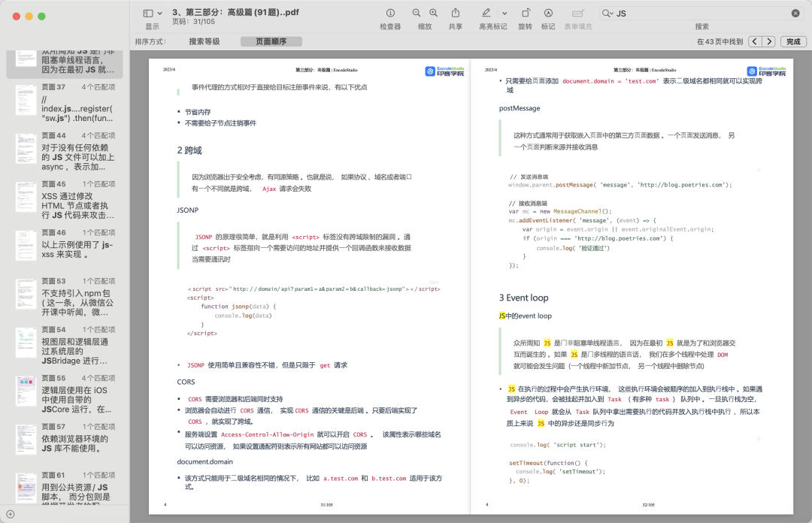Click the console.log('script start') line

pos(558,445)
